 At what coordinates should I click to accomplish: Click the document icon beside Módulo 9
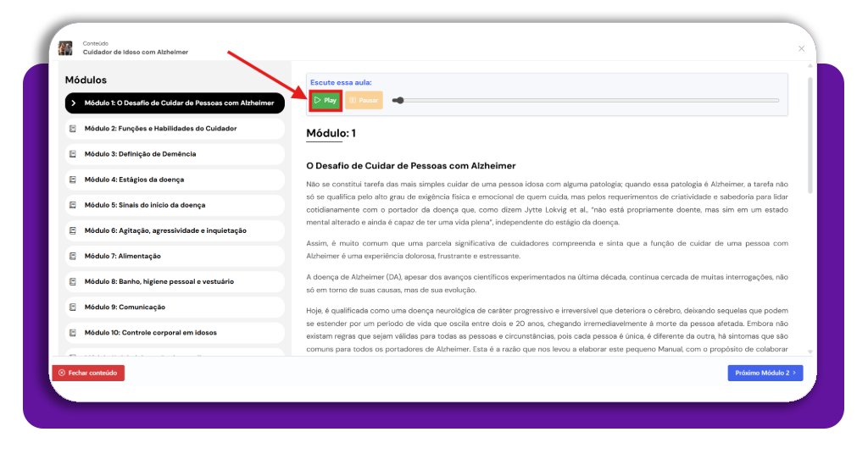(x=74, y=307)
